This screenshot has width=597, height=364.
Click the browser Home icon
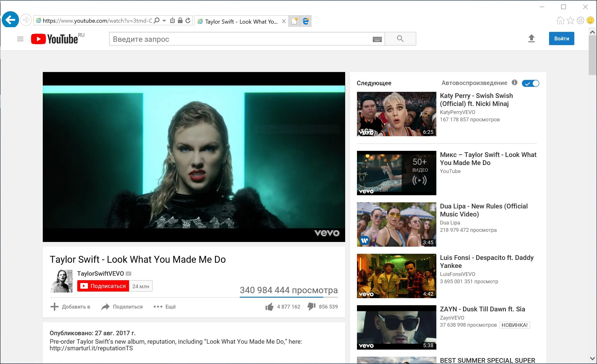(x=560, y=20)
